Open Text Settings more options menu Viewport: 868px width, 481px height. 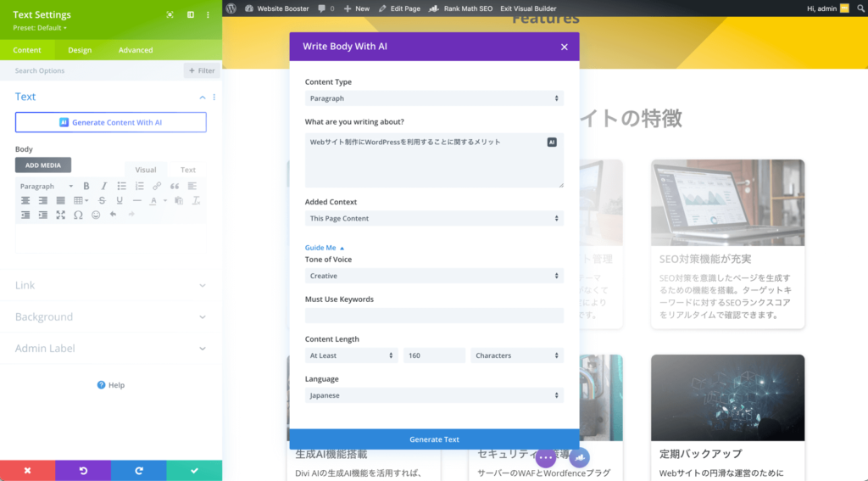209,15
